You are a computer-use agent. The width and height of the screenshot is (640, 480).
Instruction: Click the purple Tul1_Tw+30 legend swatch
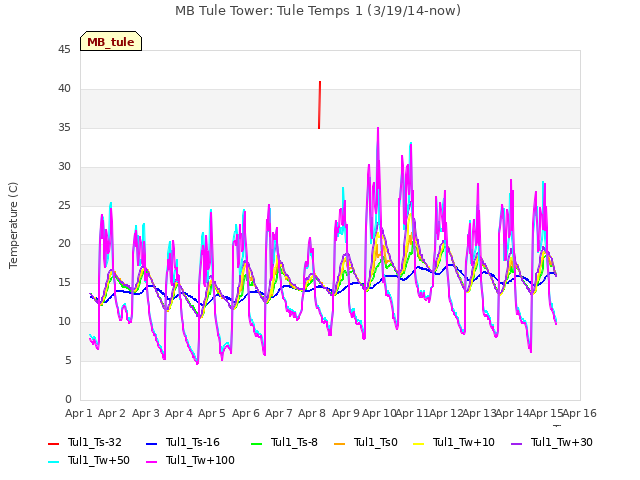(516, 443)
